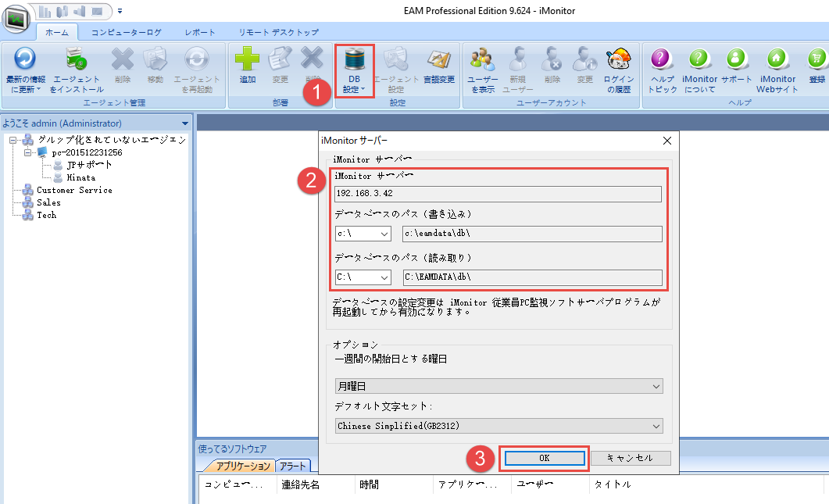This screenshot has width=829, height=504.
Task: Click the show users icon (ユーザーを表示)
Action: [483, 59]
